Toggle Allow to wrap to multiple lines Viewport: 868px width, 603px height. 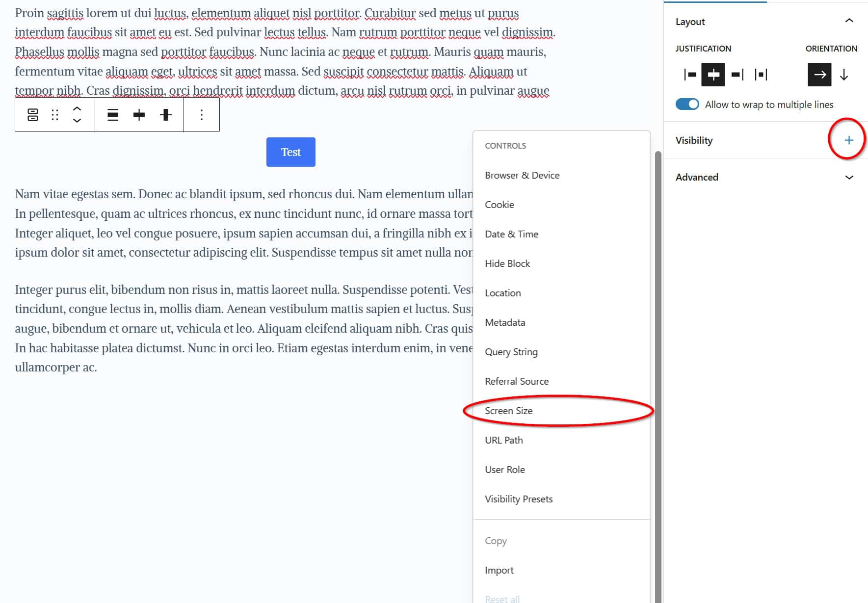(687, 105)
